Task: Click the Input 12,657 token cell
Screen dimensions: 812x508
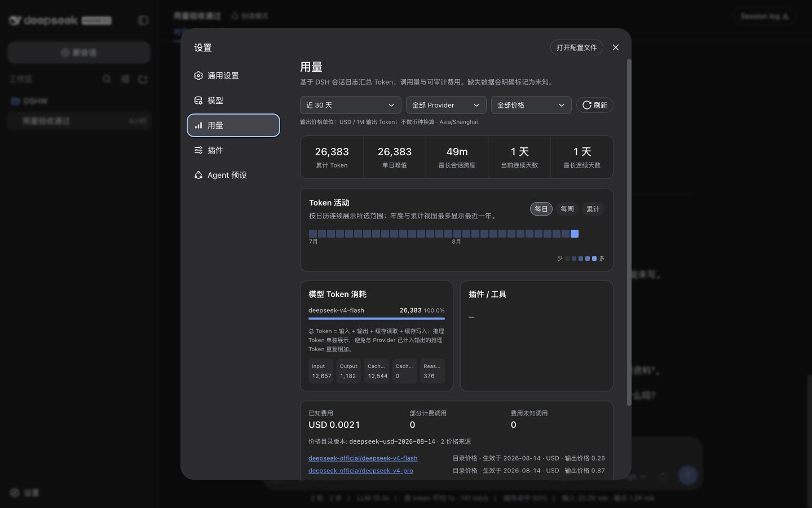Action: tap(321, 371)
